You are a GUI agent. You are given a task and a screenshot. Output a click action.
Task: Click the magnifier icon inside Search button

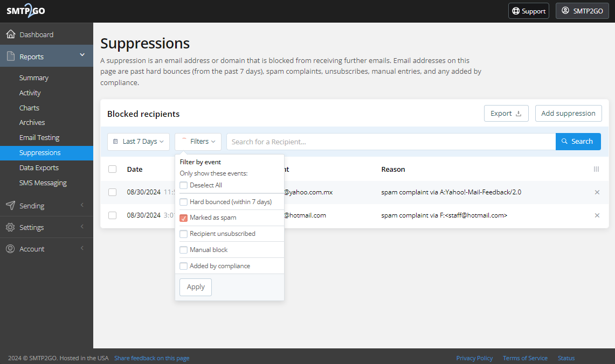[565, 141]
